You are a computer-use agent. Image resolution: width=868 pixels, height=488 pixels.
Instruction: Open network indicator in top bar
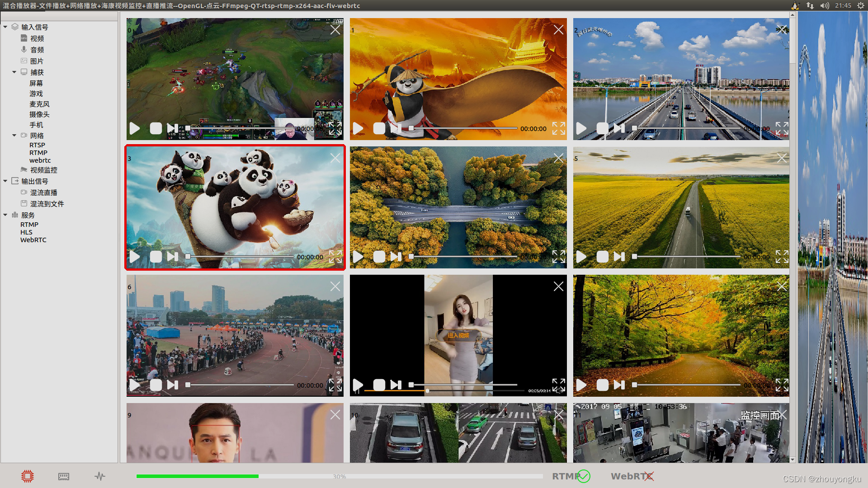810,5
